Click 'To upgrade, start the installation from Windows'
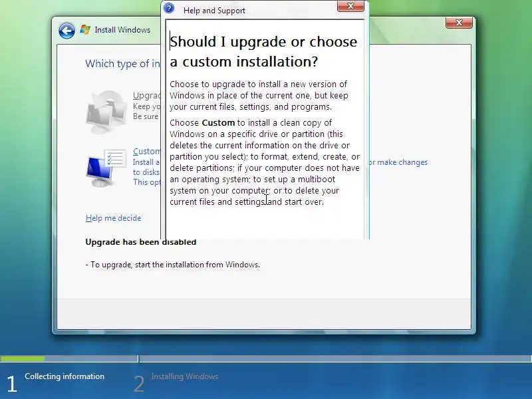Viewport: 532px width, 399px height. (x=172, y=264)
